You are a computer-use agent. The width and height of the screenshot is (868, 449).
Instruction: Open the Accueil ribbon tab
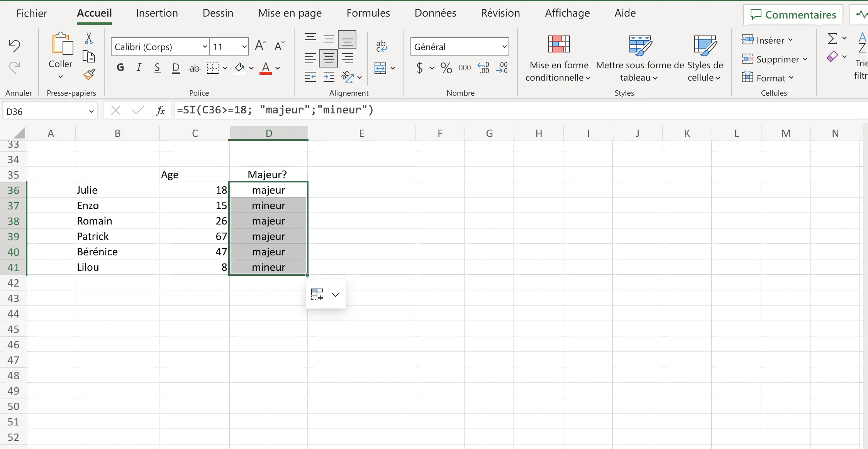95,13
